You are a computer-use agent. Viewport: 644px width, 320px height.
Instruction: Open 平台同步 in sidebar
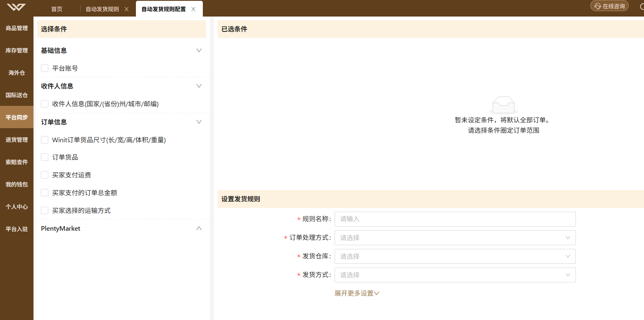(17, 117)
